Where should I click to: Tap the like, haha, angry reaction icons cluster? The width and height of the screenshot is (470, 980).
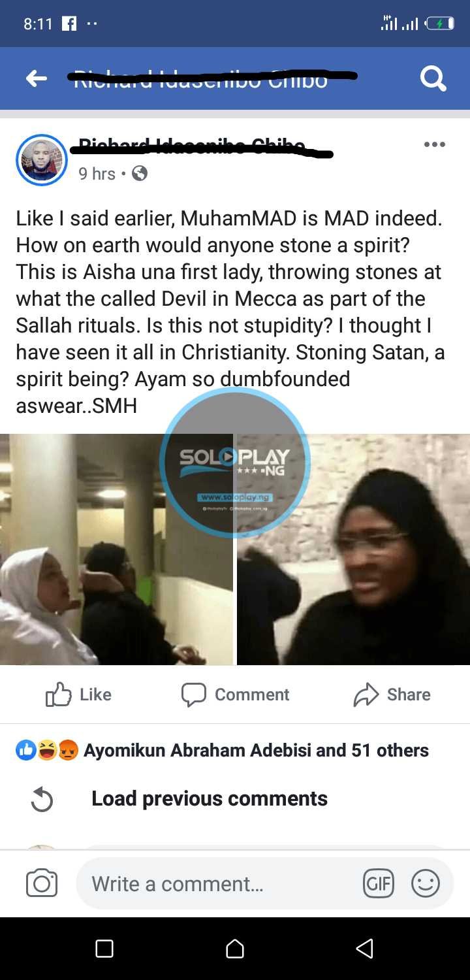tap(47, 751)
